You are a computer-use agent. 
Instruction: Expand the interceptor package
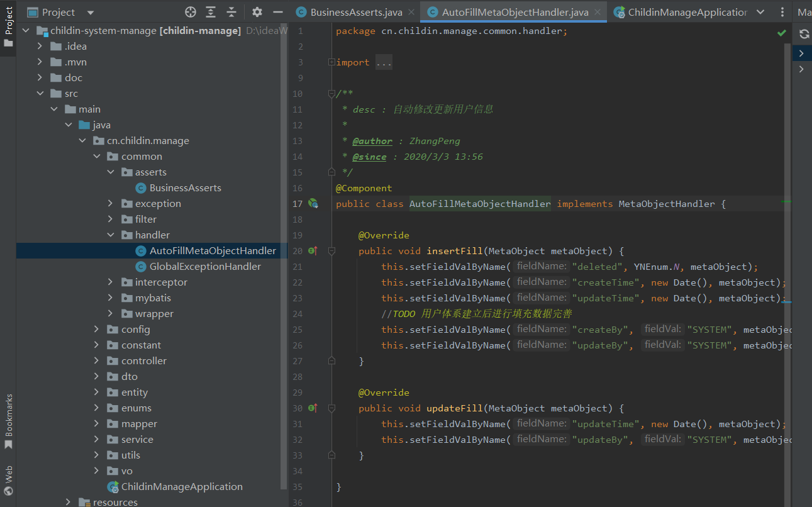coord(111,282)
